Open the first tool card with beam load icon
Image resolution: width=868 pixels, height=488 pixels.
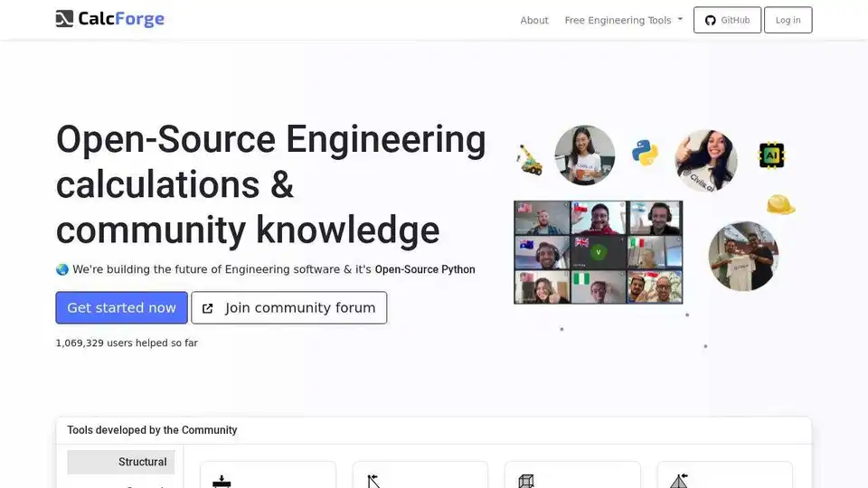pyautogui.click(x=268, y=475)
